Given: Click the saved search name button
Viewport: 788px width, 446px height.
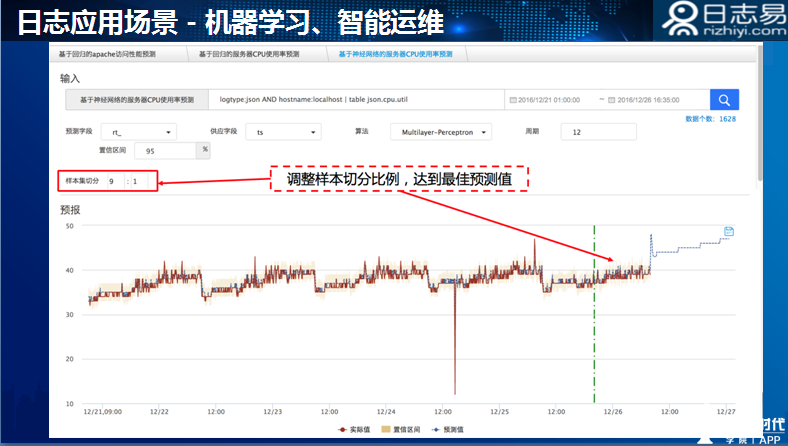Looking at the screenshot, I should tap(137, 101).
